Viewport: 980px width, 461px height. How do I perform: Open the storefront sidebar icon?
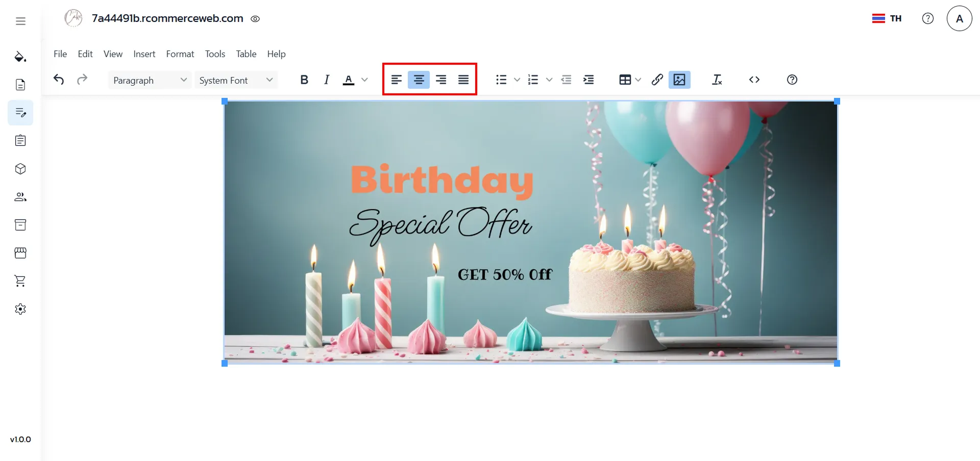click(x=20, y=253)
